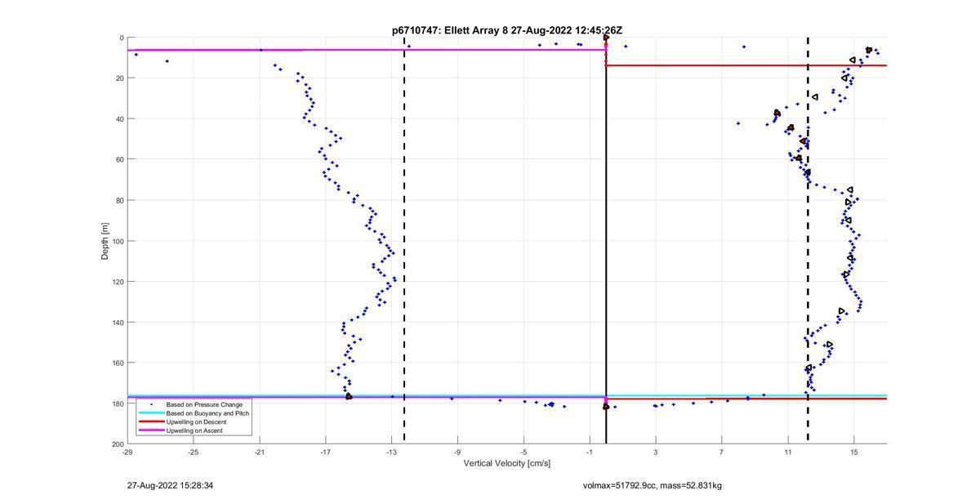Screen dimensions: 980x499
Task: Click the cyan line sample in the legend
Action: (151, 413)
